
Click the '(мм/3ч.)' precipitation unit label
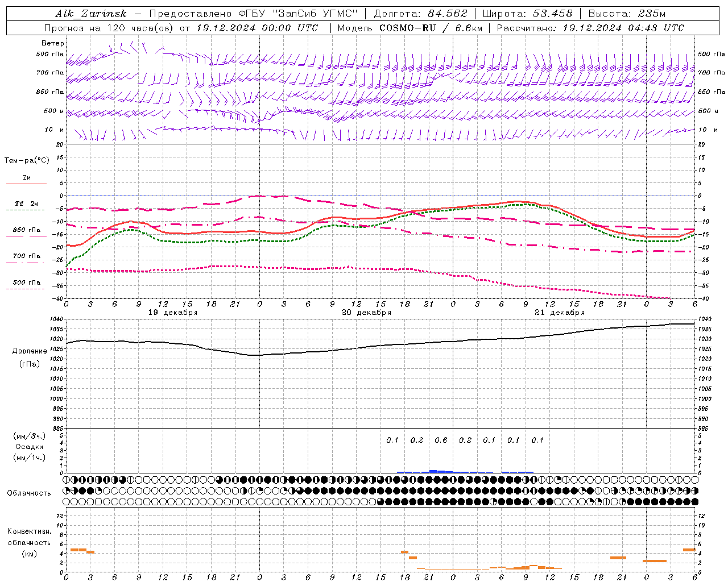(x=30, y=436)
